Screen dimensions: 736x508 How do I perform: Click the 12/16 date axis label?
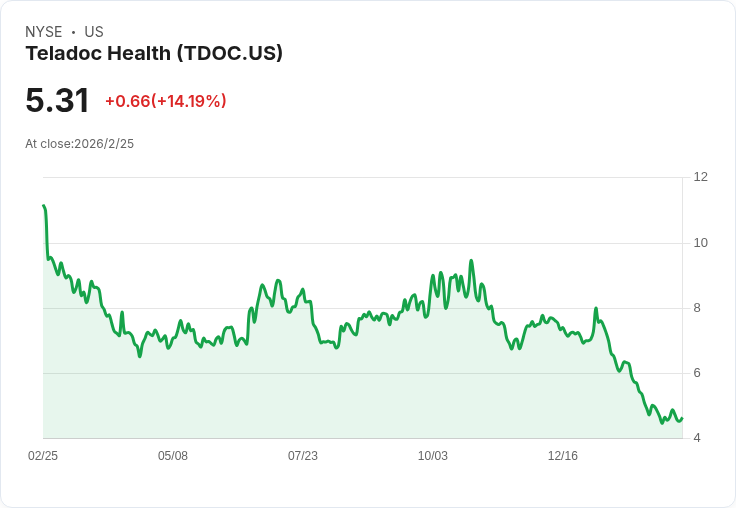coord(563,456)
